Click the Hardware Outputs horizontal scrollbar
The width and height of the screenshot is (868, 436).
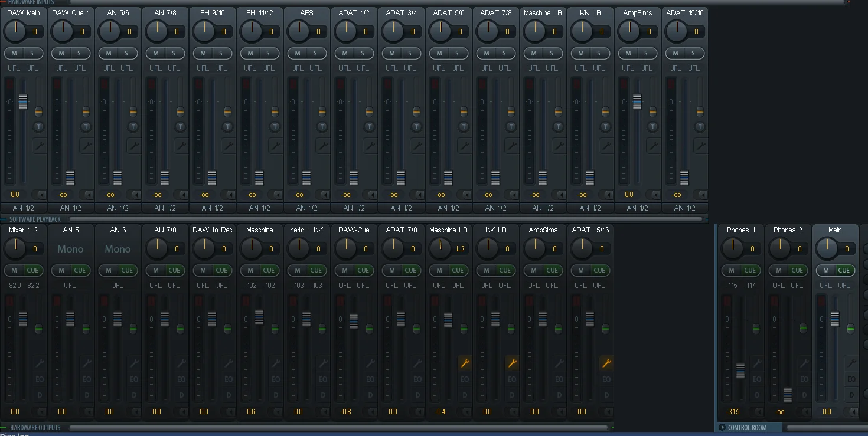point(338,428)
